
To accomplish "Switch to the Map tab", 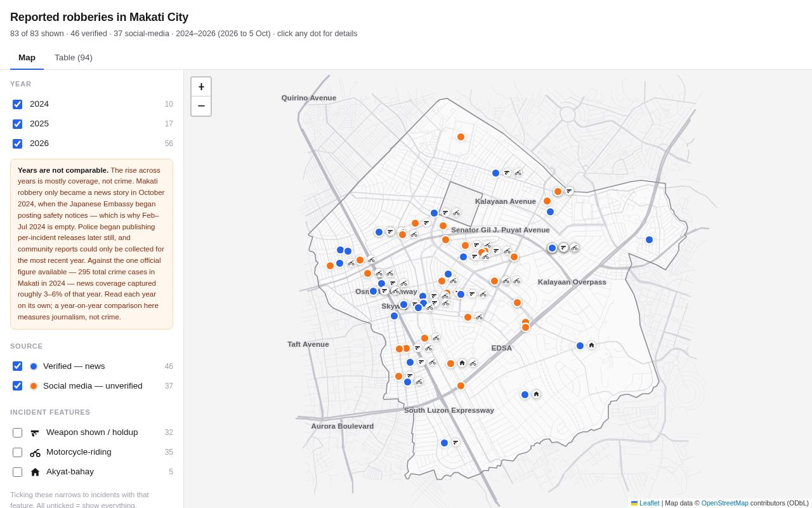I will pyautogui.click(x=27, y=58).
